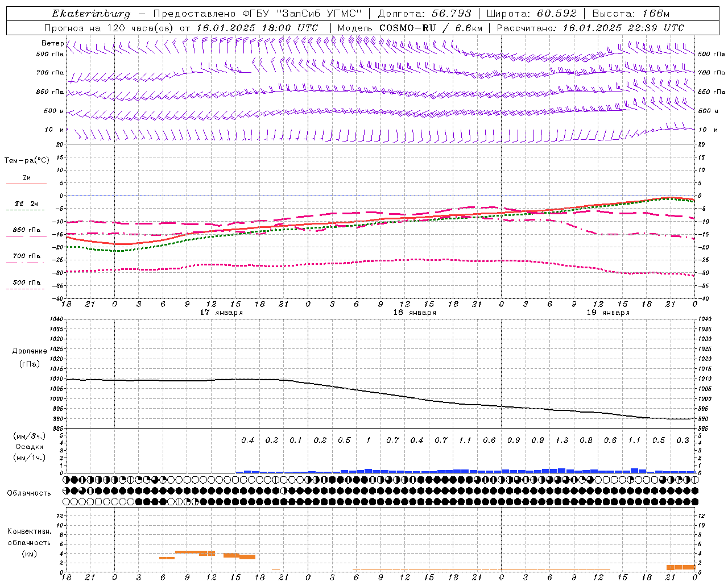This screenshot has width=728, height=582.
Task: Click the 'Осадки' precipitation label
Action: (30, 447)
